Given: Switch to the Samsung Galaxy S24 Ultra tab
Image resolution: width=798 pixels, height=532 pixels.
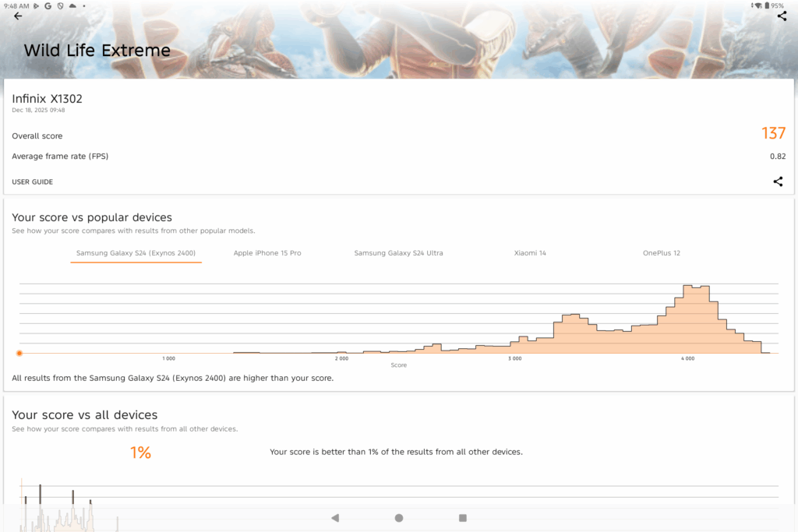Looking at the screenshot, I should [x=398, y=253].
